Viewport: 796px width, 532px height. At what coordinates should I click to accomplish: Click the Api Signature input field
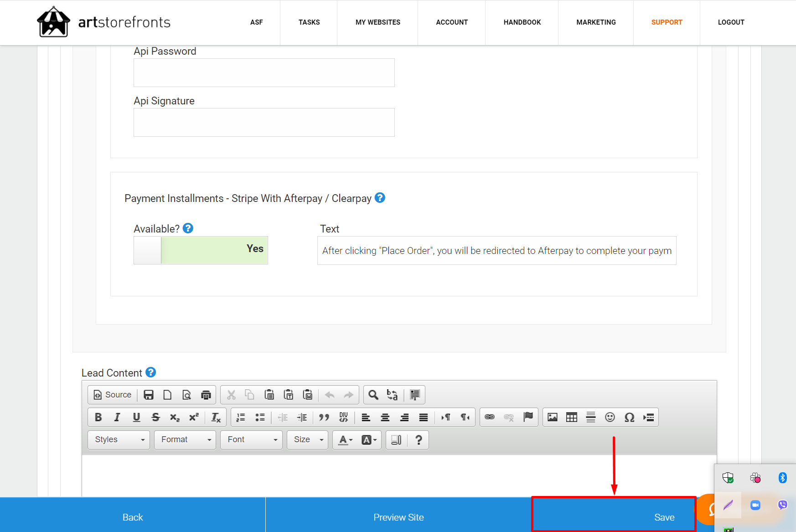(264, 122)
